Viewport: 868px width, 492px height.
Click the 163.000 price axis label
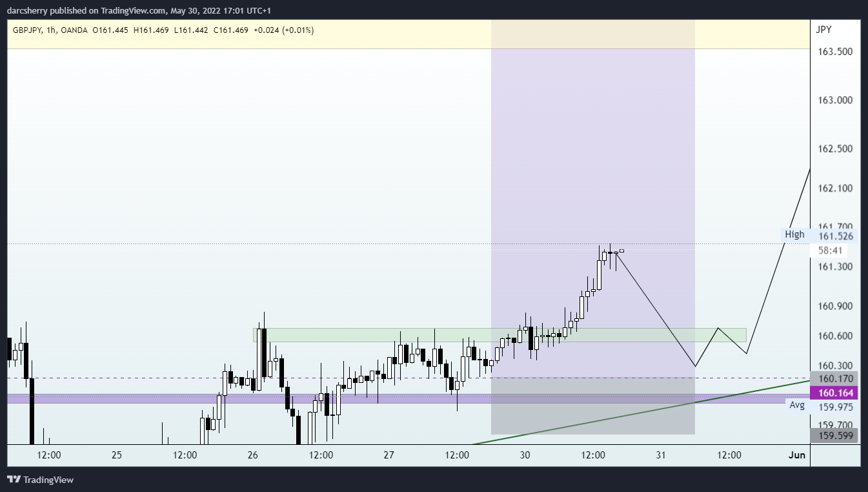(835, 100)
